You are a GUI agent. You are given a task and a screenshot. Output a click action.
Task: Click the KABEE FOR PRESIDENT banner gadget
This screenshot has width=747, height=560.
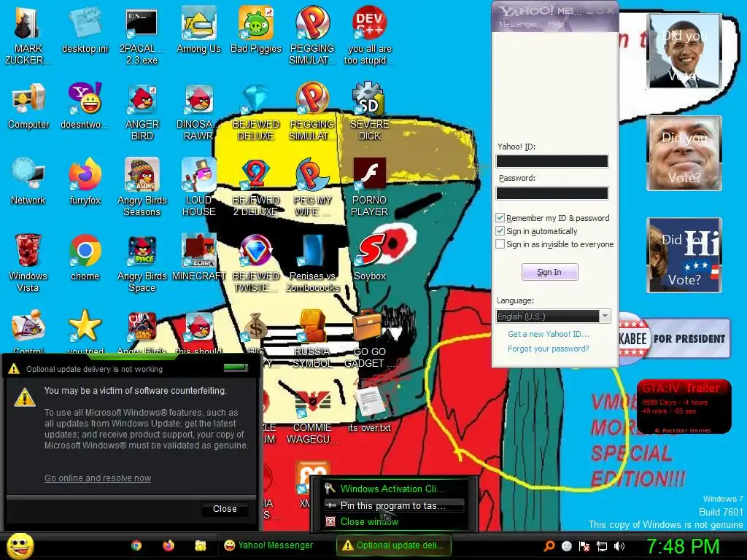674,338
